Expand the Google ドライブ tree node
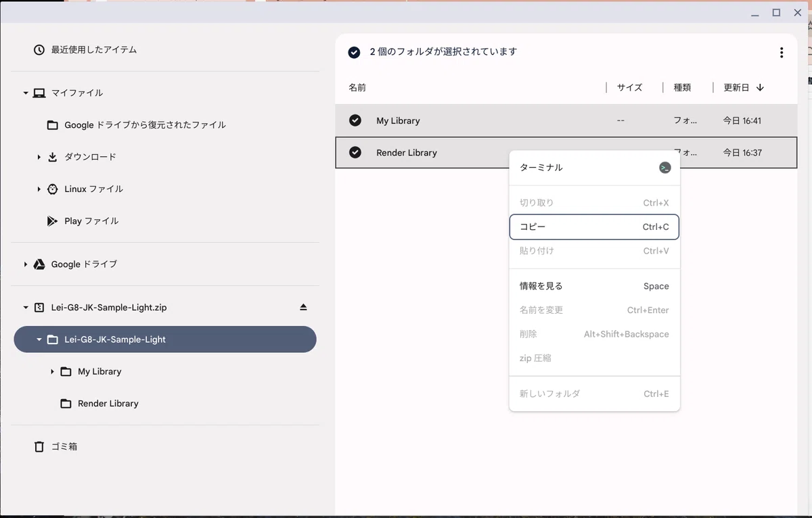The height and width of the screenshot is (518, 812). [26, 264]
